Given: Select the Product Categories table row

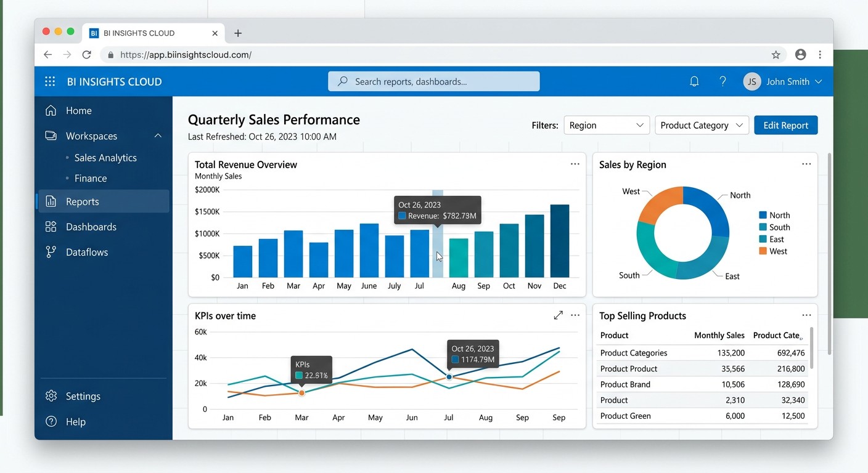Looking at the screenshot, I should tap(702, 353).
